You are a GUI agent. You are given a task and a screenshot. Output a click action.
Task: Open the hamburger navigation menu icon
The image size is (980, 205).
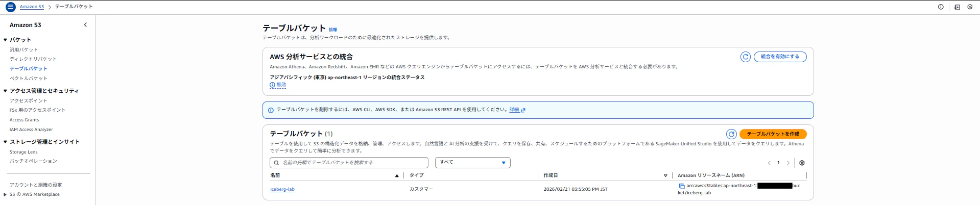(x=10, y=7)
